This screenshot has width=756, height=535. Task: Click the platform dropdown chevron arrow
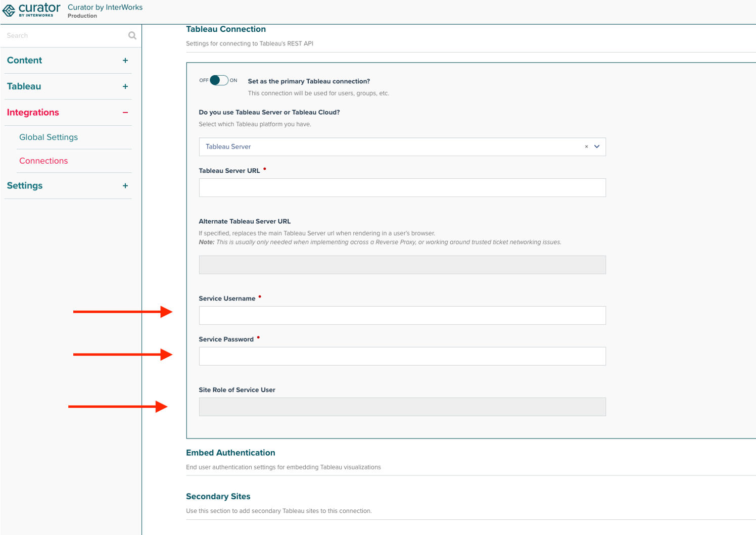(597, 147)
